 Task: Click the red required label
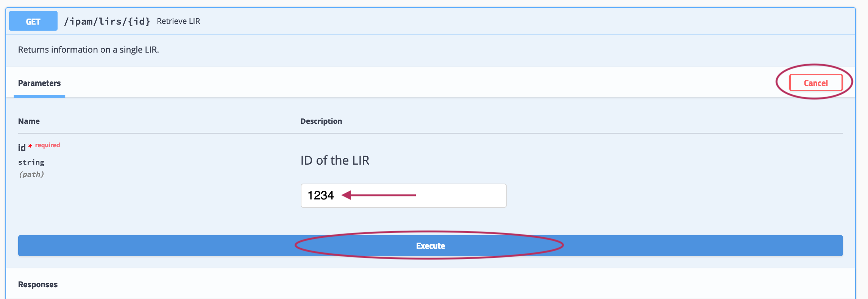coord(48,145)
